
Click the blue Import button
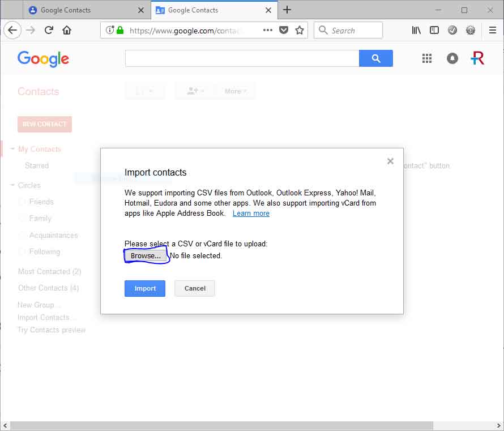tap(145, 288)
